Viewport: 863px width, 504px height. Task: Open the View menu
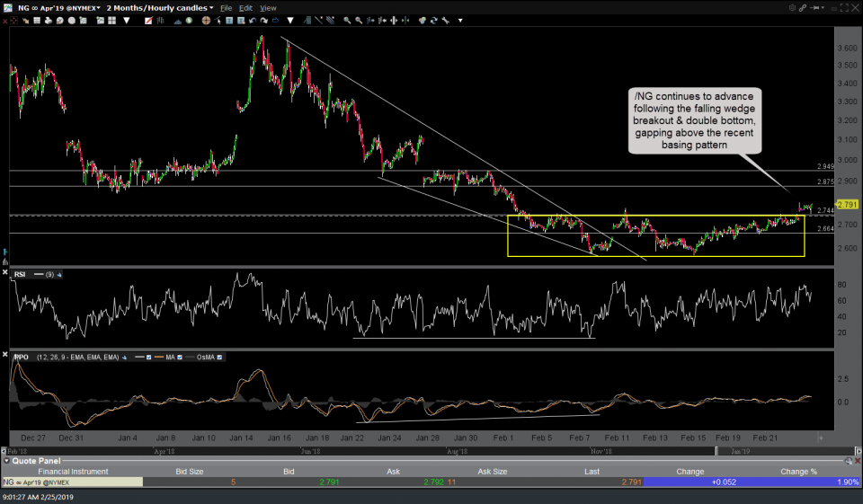[268, 7]
